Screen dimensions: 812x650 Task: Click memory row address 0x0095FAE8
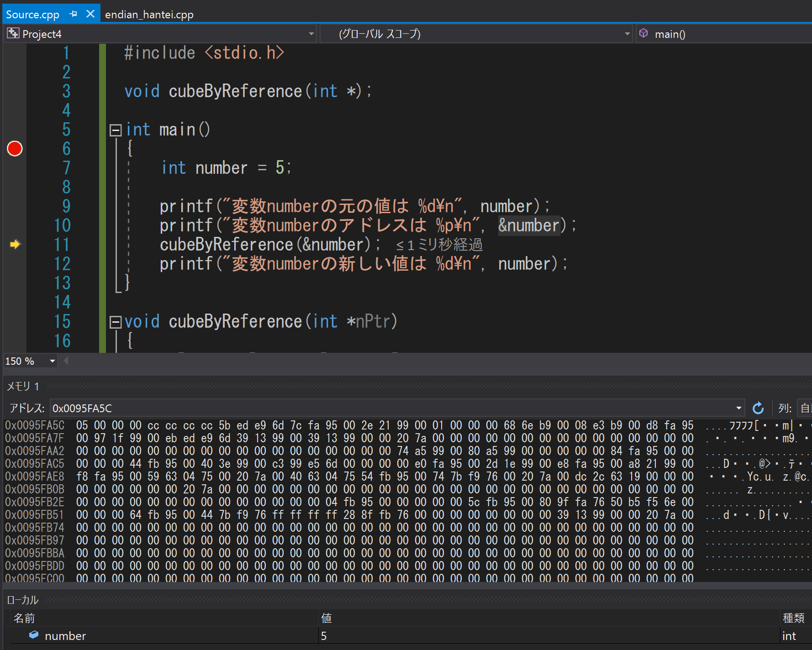point(35,477)
